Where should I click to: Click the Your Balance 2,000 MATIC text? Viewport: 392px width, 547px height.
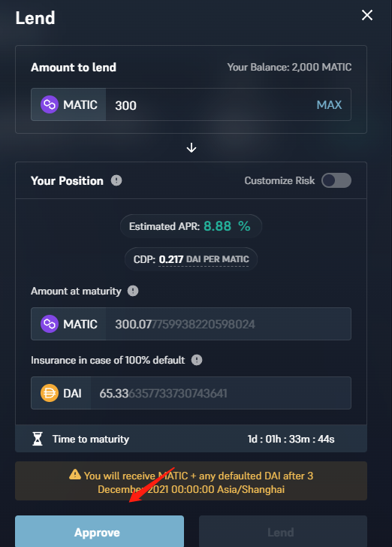tap(289, 67)
